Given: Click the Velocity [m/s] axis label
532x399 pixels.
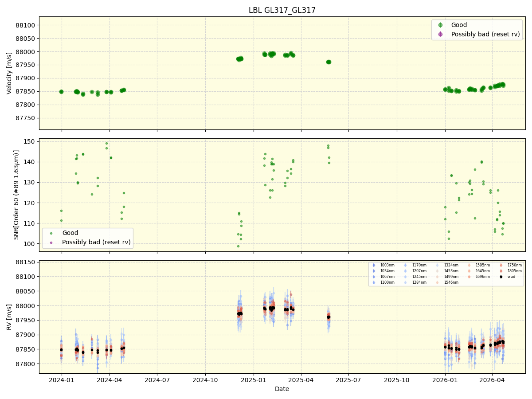Looking at the screenshot, I should pos(9,73).
